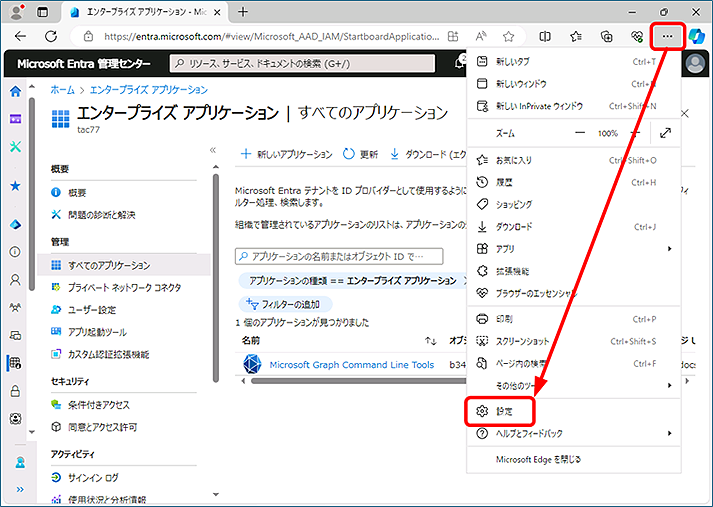Reload the page with refresh icon

click(51, 36)
